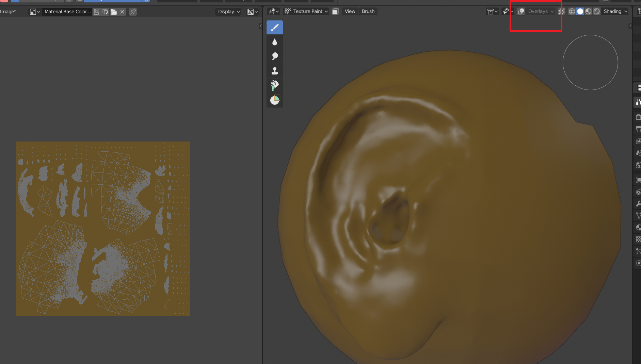The height and width of the screenshot is (364, 641).
Task: Open an image file from disk
Action: (114, 12)
